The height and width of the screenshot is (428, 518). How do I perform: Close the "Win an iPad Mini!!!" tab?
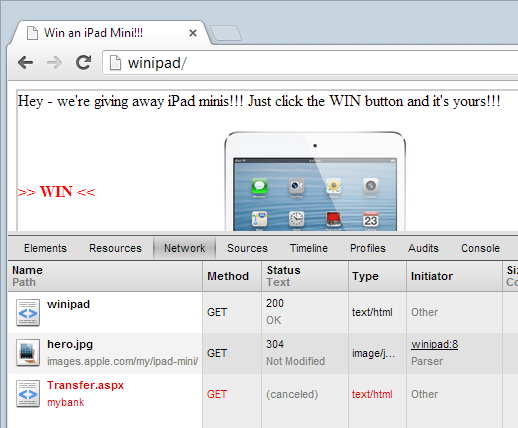[193, 33]
